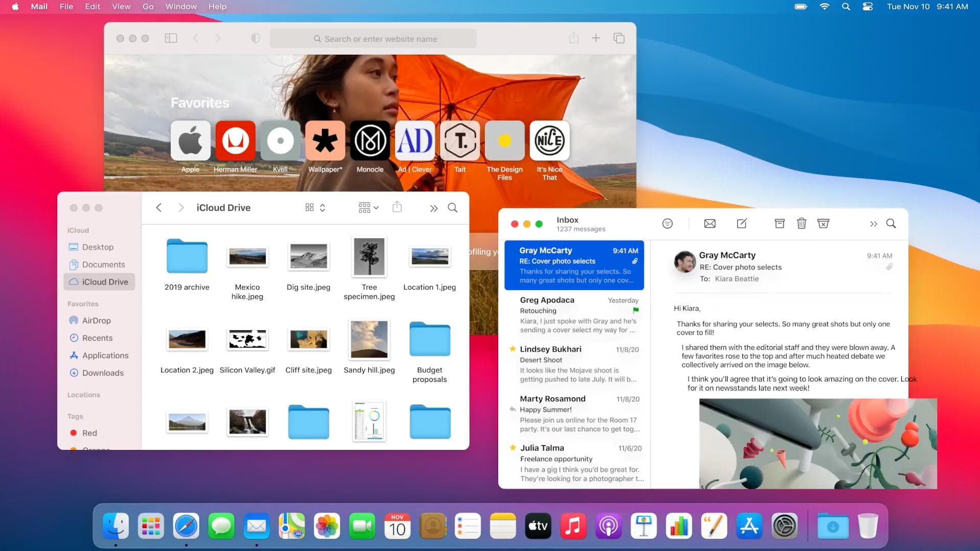Screen dimensions: 980x551
Task: Click the compose new message icon in Mail
Action: click(x=741, y=224)
